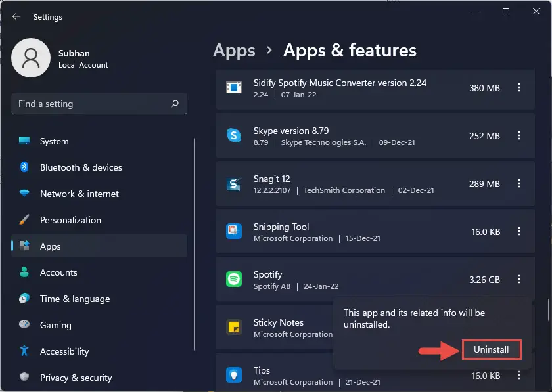Open the three-dot menu for Tips
The width and height of the screenshot is (552, 392).
click(519, 375)
